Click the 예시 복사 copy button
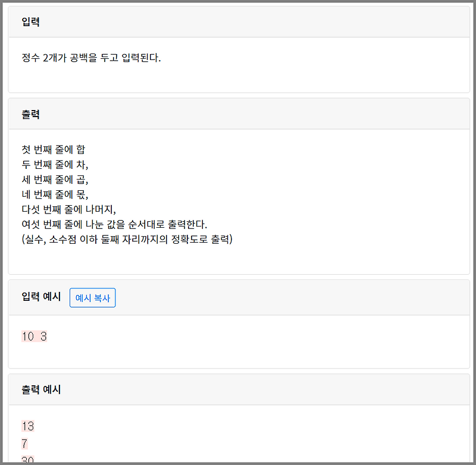This screenshot has height=465, width=476. point(92,297)
